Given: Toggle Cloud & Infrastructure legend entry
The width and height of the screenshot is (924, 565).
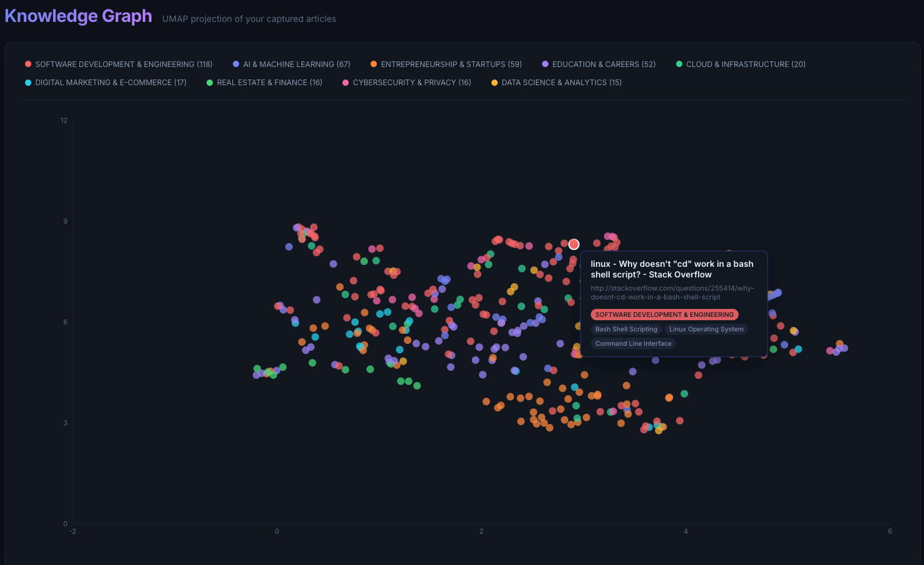Looking at the screenshot, I should click(x=741, y=65).
